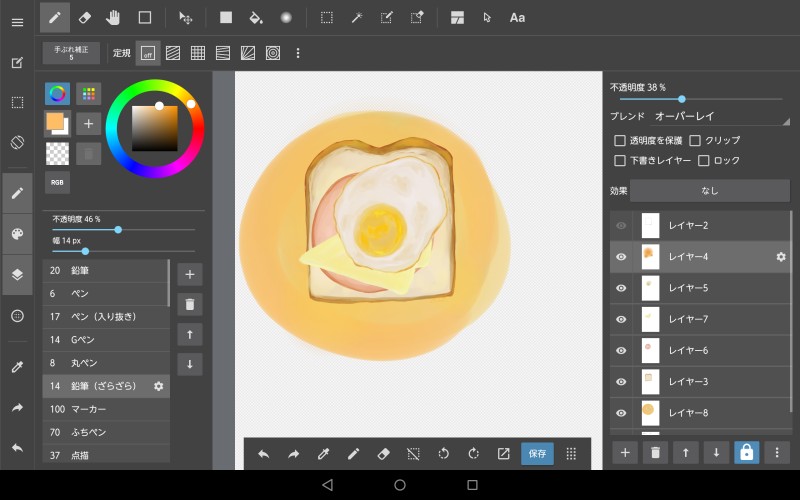Open the layer options three-dot menu
800x500 pixels.
(776, 453)
